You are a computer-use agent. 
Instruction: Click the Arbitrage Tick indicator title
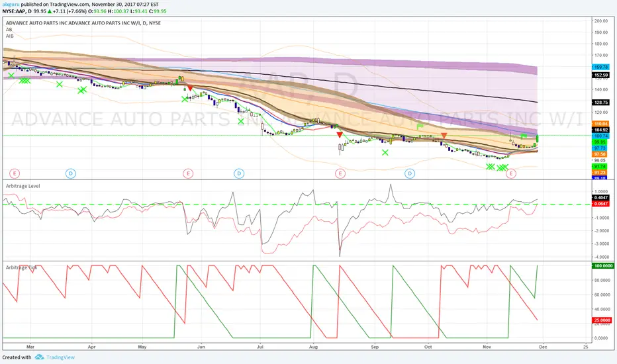tap(22, 267)
